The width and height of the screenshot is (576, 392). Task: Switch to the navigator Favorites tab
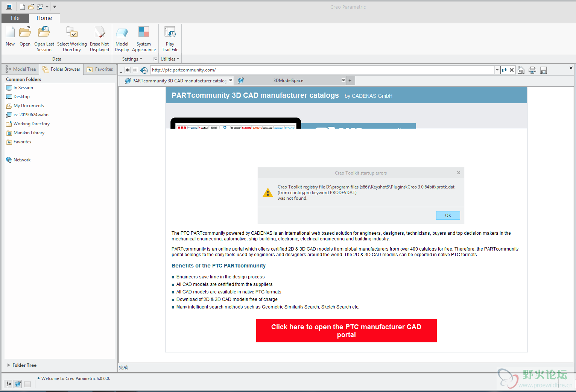coord(100,69)
